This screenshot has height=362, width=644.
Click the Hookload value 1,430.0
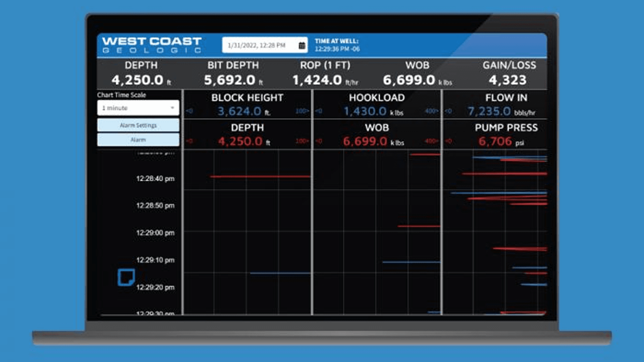coord(365,111)
